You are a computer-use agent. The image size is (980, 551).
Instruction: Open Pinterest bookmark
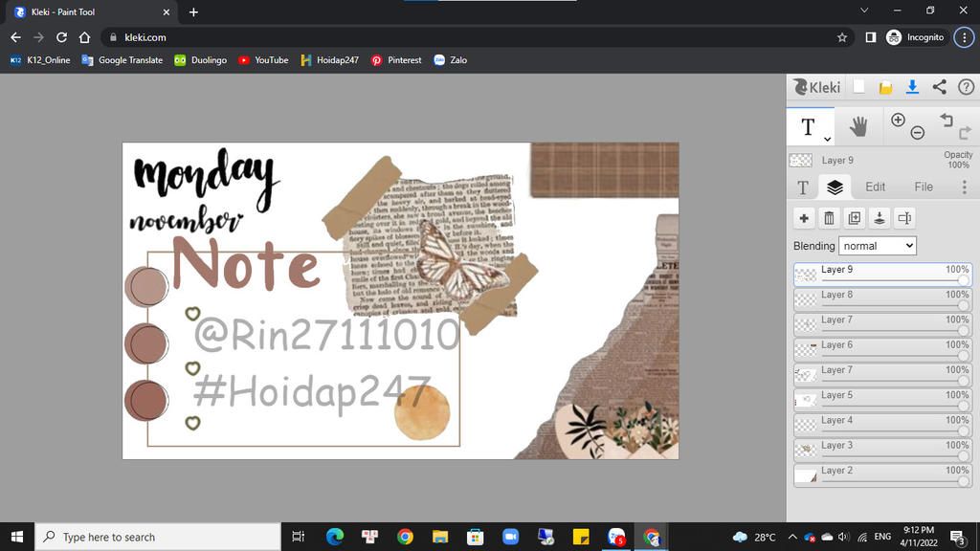pyautogui.click(x=397, y=60)
